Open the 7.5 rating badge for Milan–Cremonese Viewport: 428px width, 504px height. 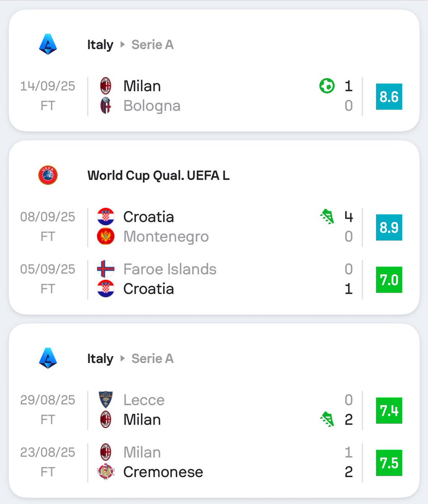point(389,463)
